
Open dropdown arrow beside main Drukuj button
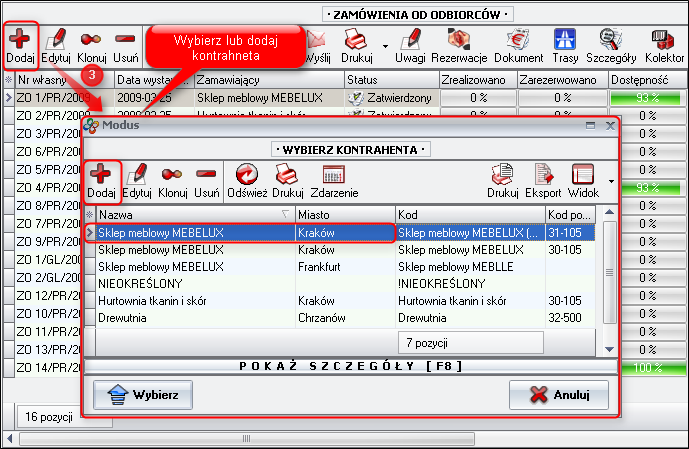click(385, 46)
